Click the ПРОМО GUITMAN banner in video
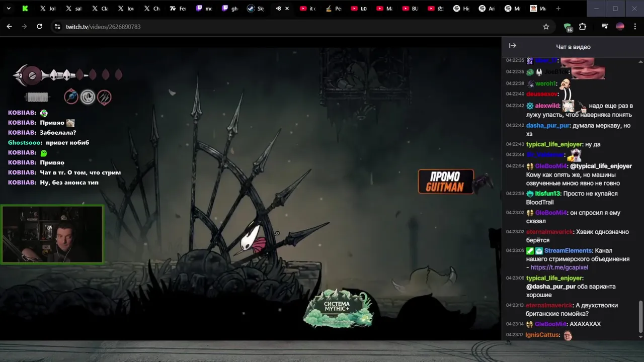This screenshot has height=362, width=644. click(446, 182)
